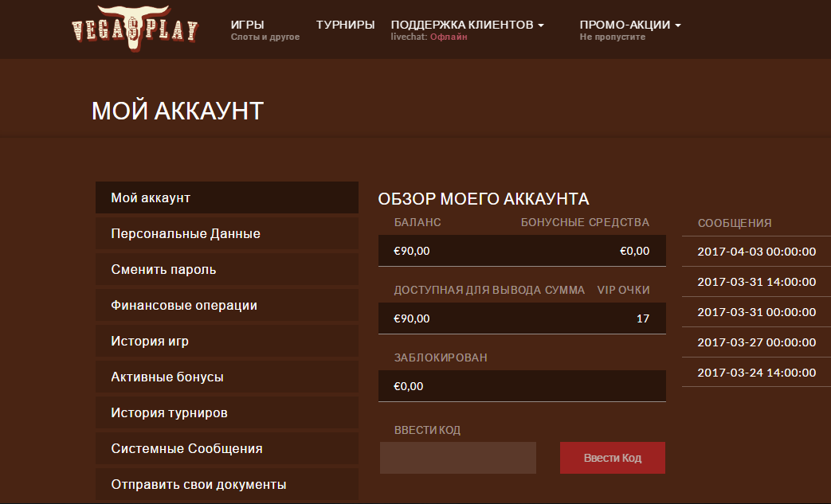
Task: Open История игр section
Action: click(x=227, y=341)
